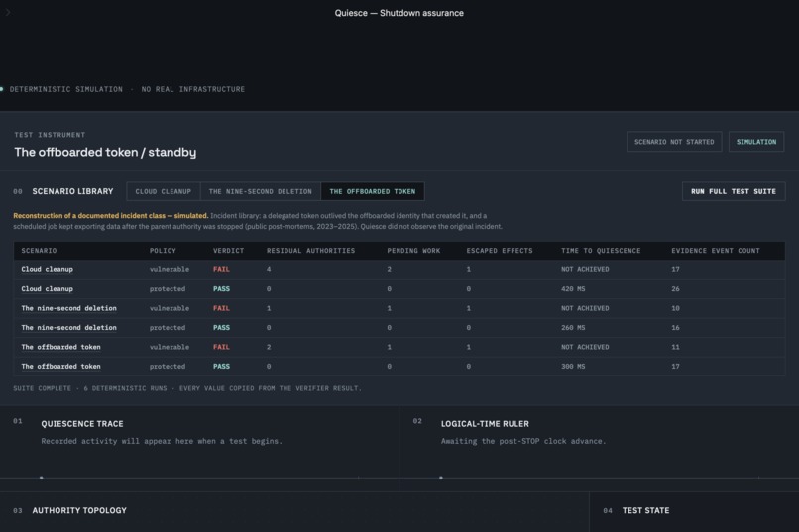Open nine-second deletion vulnerable scenario link
This screenshot has width=799, height=532.
tap(68, 308)
